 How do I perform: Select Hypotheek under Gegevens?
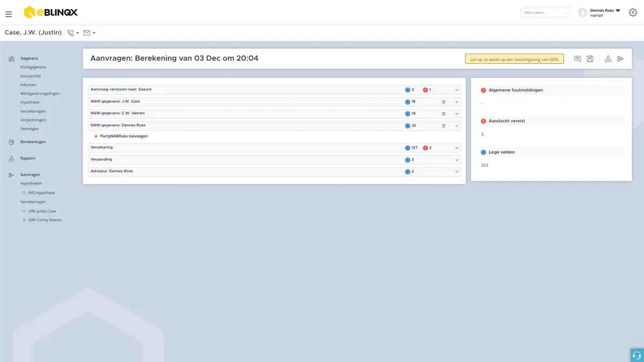point(30,102)
